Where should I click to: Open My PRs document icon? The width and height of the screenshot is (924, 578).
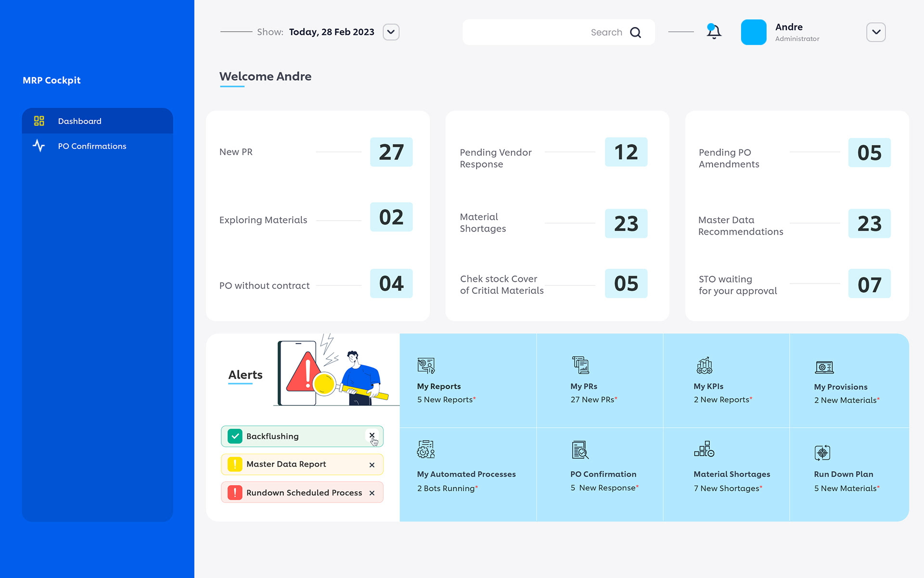[x=580, y=365]
